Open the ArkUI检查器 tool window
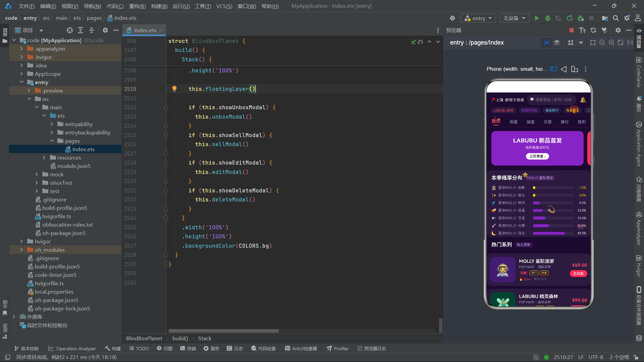This screenshot has height=362, width=644. pyautogui.click(x=301, y=349)
